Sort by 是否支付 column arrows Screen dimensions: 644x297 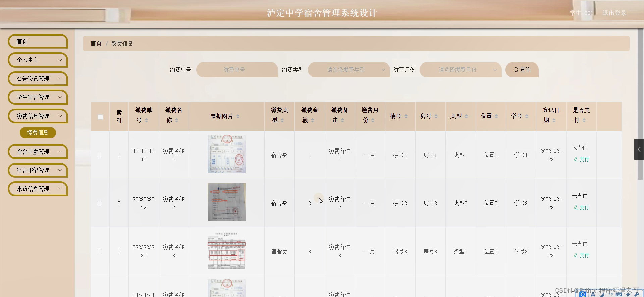click(584, 120)
